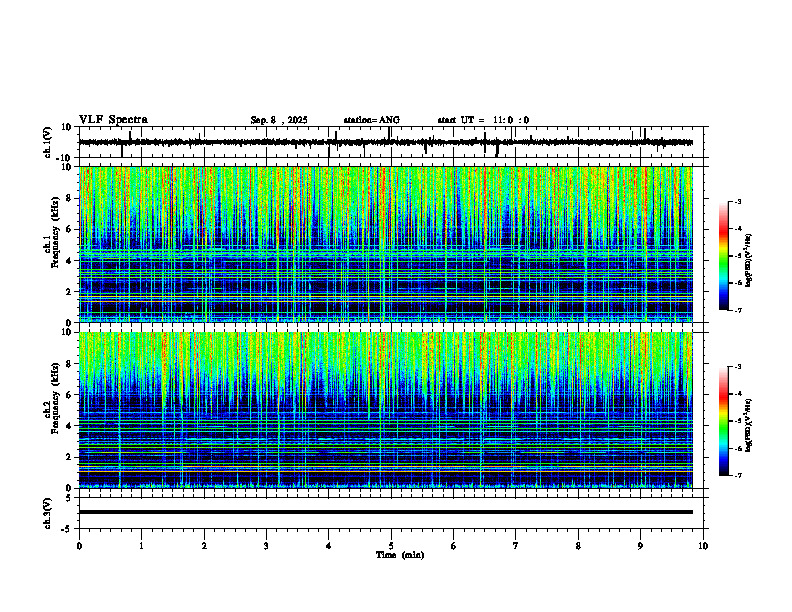Click tick label "2" on the time axis
Viewport: 792px width, 612px height.
[x=204, y=546]
